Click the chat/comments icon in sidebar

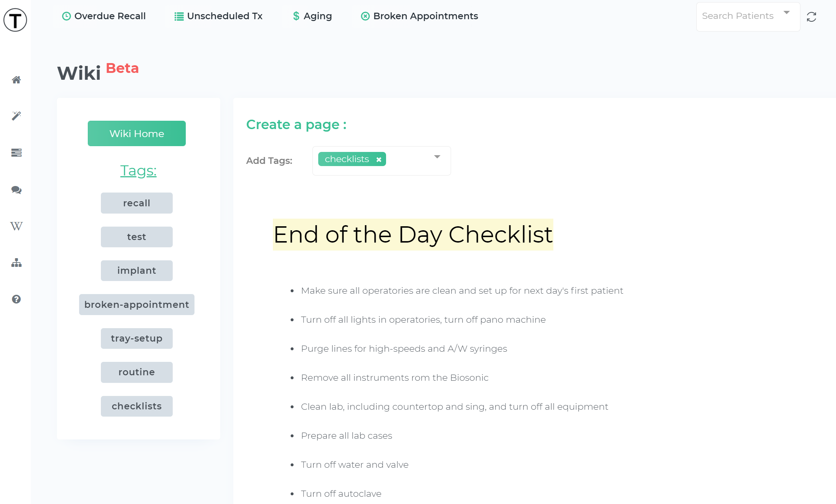coord(16,190)
